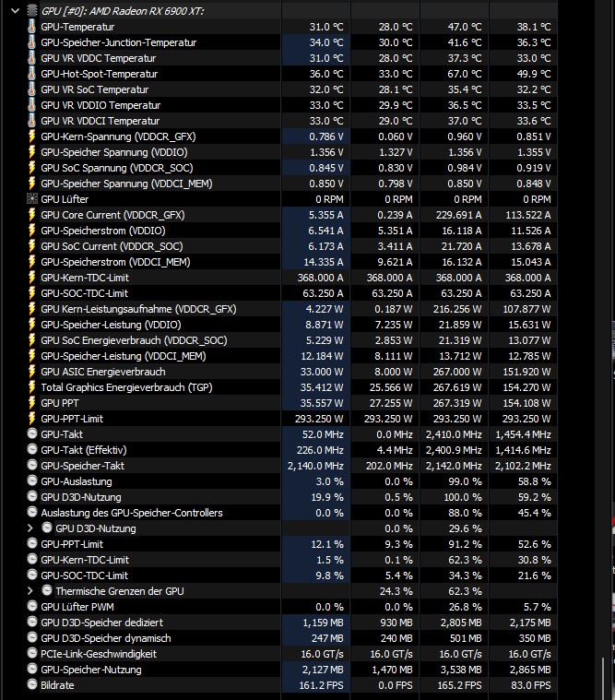Select the GPU-Speicher-Nutzung row label
Viewport: 615px width, 700px height.
point(91,670)
